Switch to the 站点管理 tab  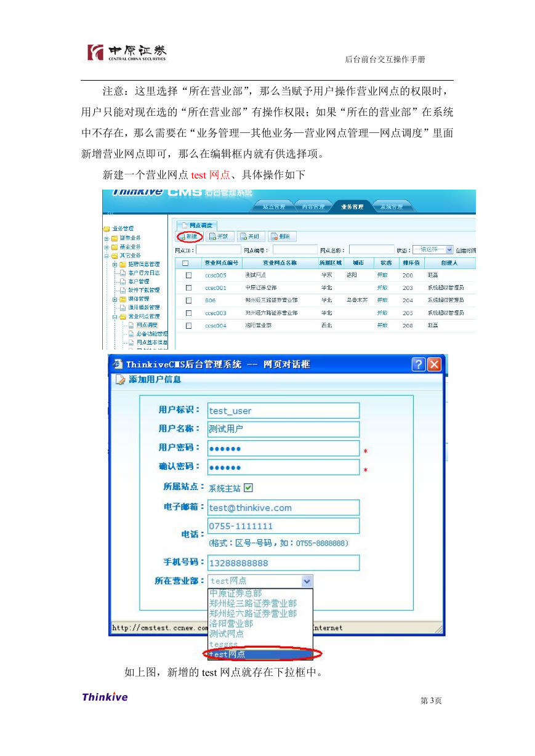point(274,207)
